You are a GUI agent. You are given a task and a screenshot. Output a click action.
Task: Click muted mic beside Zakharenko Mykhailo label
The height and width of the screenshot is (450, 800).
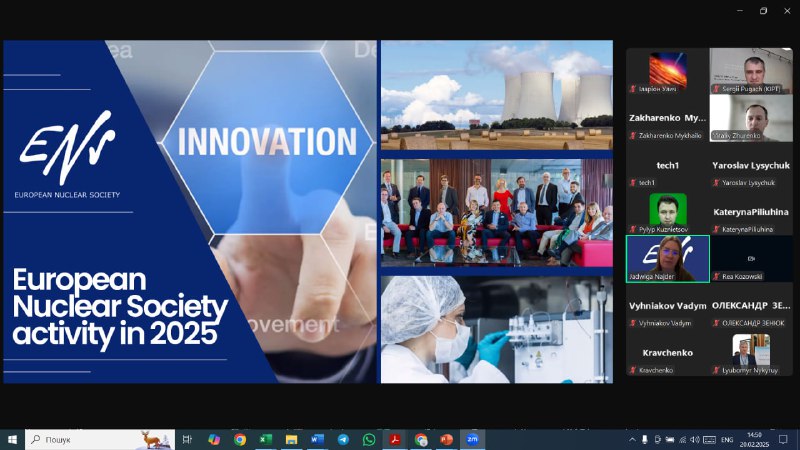pyautogui.click(x=633, y=136)
